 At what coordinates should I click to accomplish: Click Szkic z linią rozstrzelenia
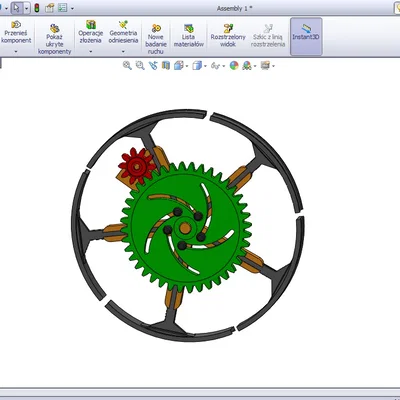(268, 35)
